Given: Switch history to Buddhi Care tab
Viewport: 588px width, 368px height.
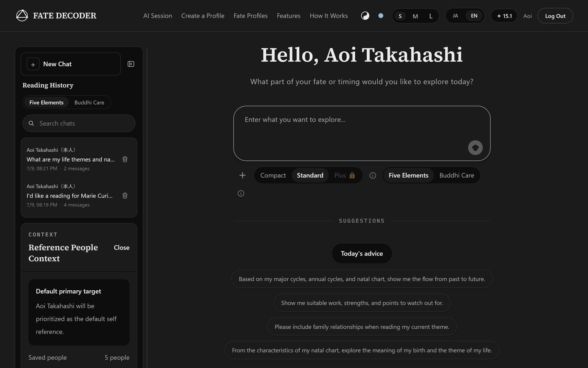Looking at the screenshot, I should (89, 102).
